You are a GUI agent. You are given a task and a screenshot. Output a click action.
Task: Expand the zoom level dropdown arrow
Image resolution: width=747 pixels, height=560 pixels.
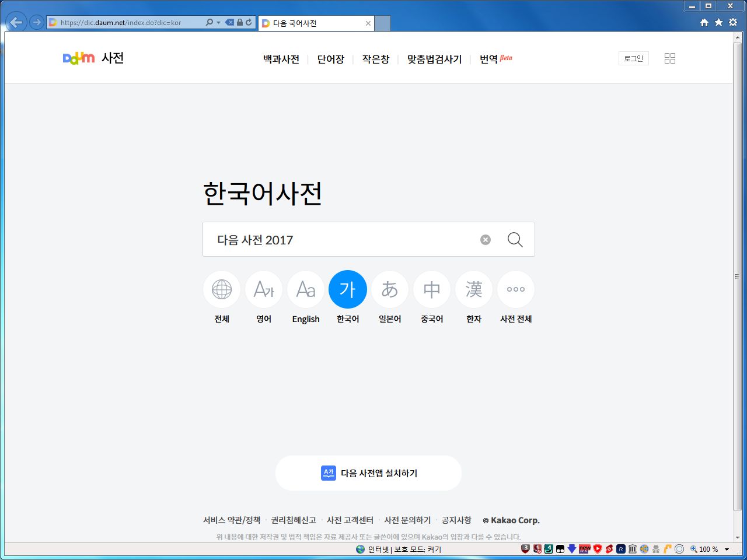[727, 549]
